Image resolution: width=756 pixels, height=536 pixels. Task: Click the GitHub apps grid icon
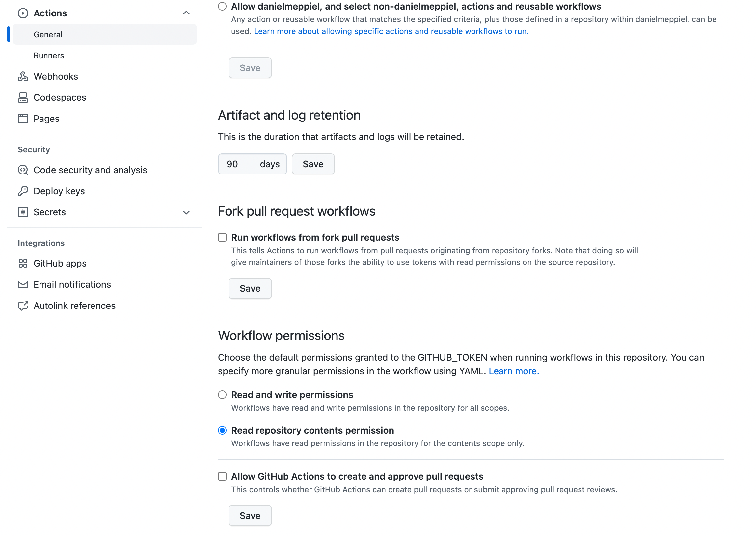tap(23, 263)
